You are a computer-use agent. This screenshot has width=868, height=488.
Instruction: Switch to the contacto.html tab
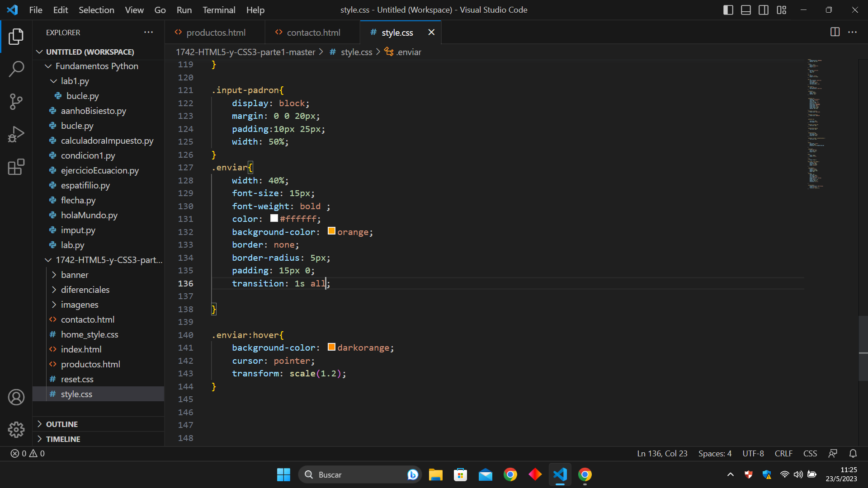click(x=313, y=33)
